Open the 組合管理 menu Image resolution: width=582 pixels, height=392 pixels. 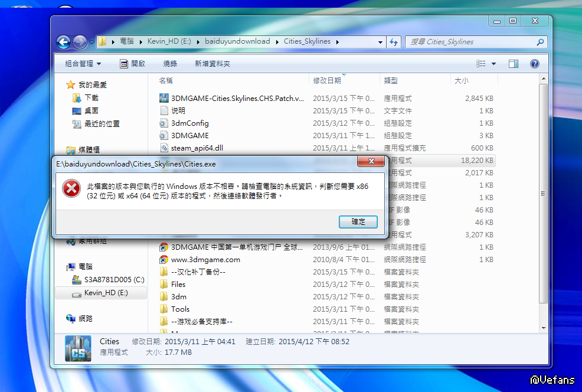(83, 64)
